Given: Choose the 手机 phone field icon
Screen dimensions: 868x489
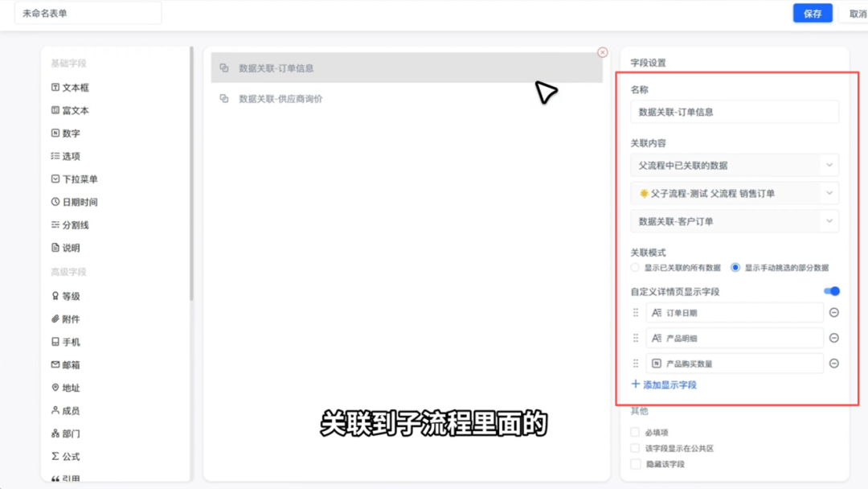Looking at the screenshot, I should point(55,342).
